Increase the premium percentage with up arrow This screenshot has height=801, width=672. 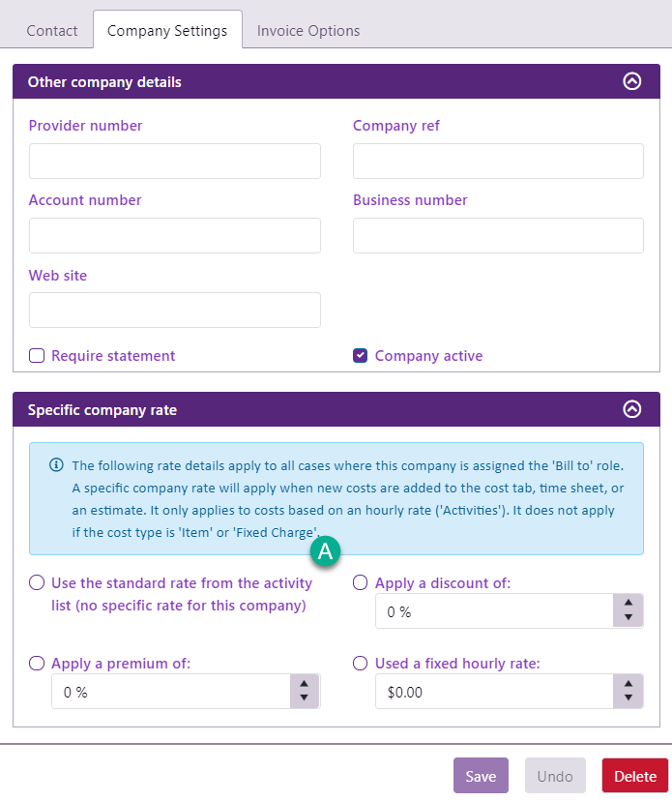pos(305,683)
